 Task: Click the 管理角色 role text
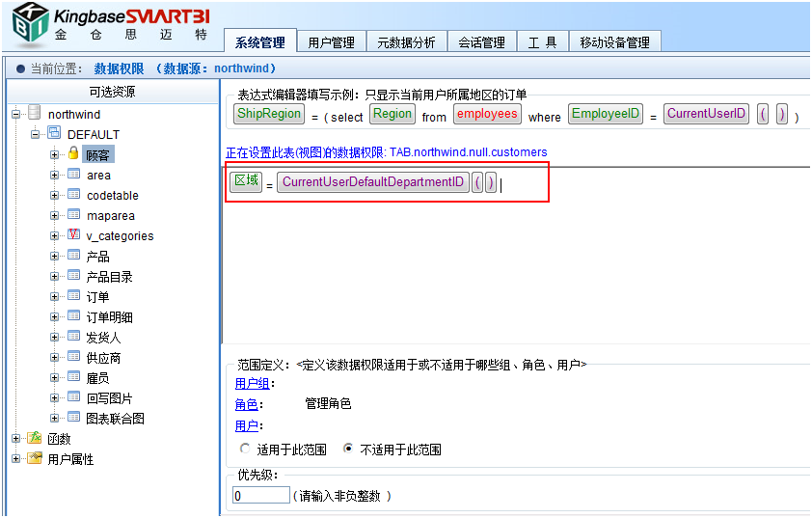point(328,403)
